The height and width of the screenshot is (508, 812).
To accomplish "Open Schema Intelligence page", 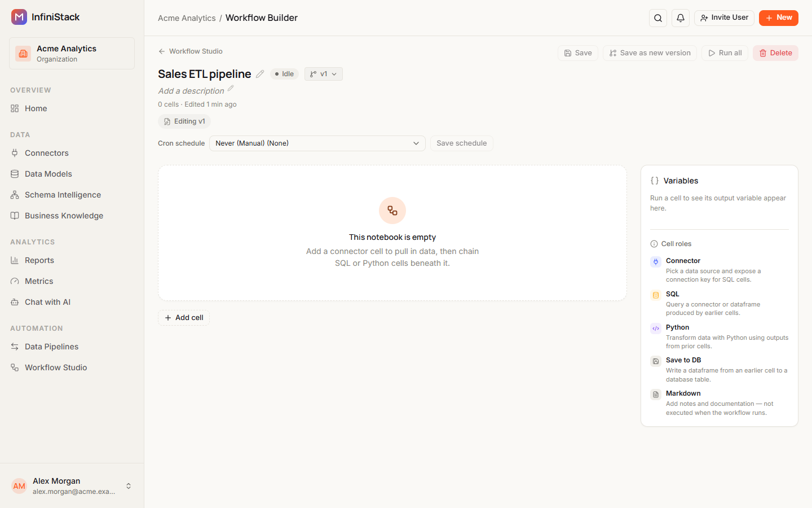I will coord(72,195).
